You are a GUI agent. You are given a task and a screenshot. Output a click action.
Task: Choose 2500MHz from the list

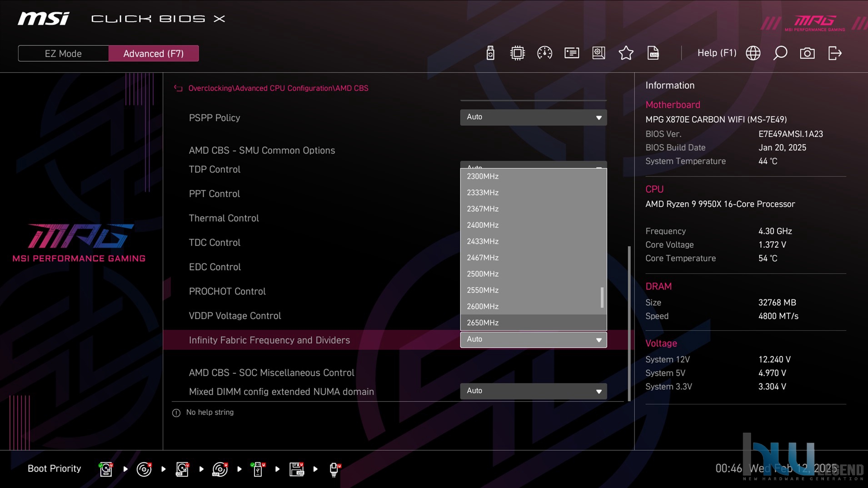click(x=533, y=274)
